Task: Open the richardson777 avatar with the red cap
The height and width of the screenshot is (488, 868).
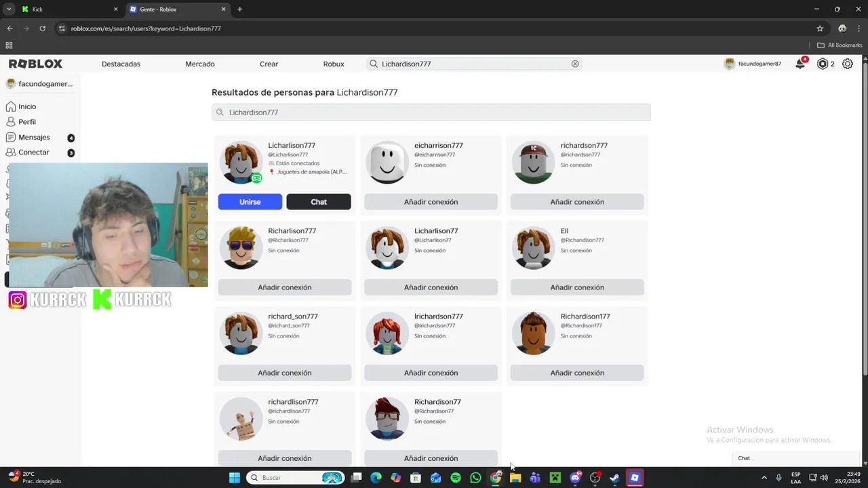Action: pyautogui.click(x=534, y=163)
